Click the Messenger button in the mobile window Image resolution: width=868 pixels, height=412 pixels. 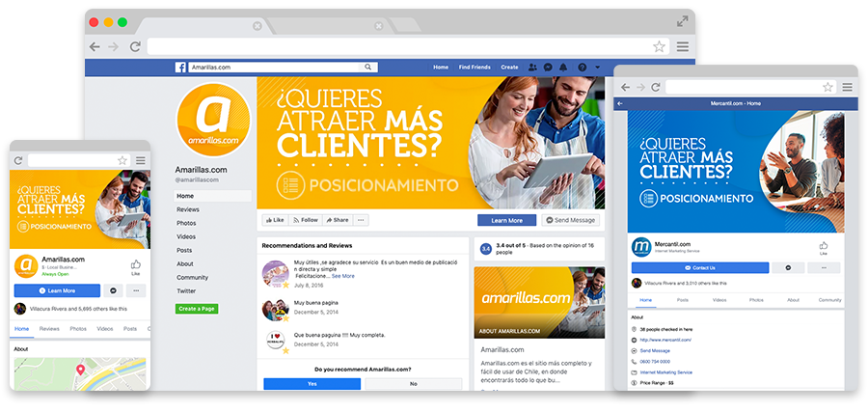tap(113, 290)
